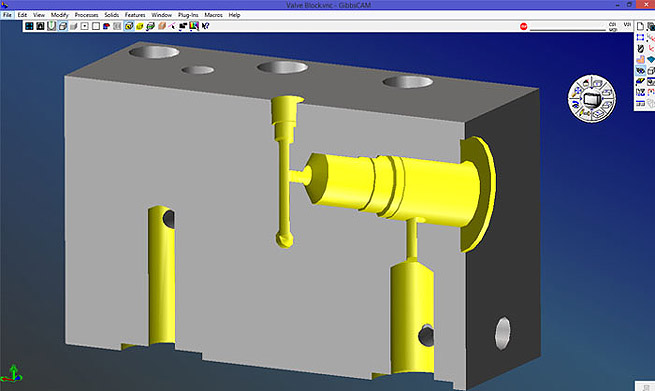Toggle the highlighted eye-shaped palette icon
The width and height of the screenshot is (655, 391).
pos(640,70)
